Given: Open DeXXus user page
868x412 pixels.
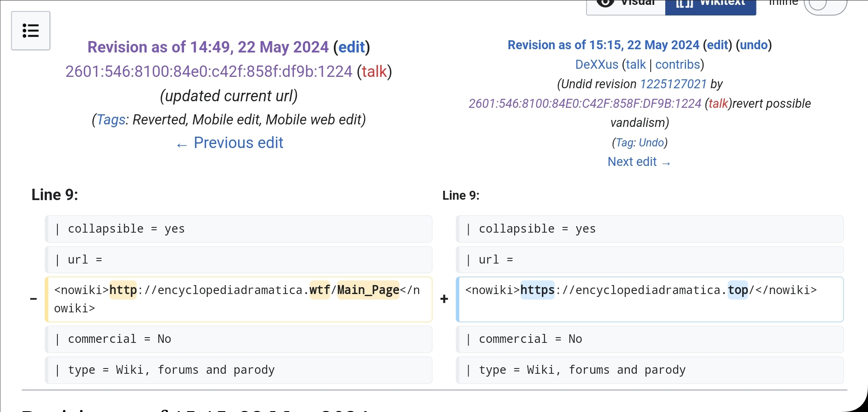Looking at the screenshot, I should [596, 64].
